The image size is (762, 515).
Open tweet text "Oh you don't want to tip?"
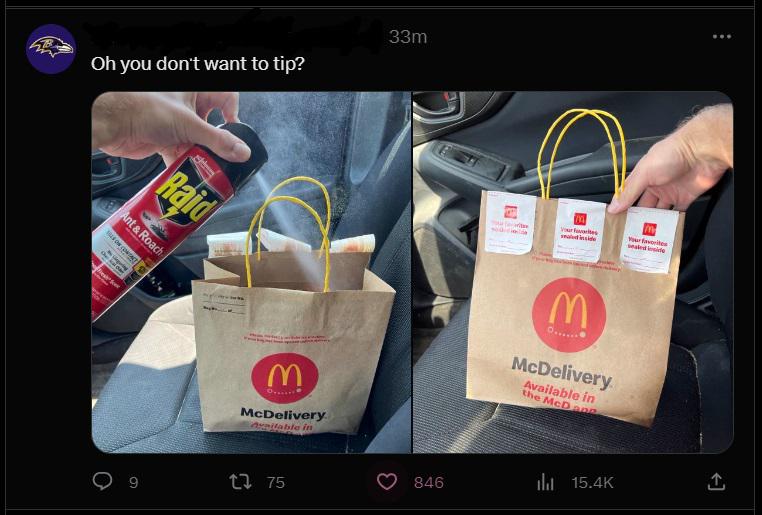pos(198,64)
